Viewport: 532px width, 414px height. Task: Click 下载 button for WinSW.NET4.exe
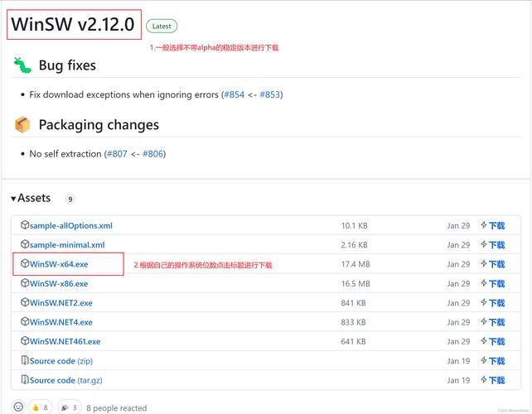496,322
